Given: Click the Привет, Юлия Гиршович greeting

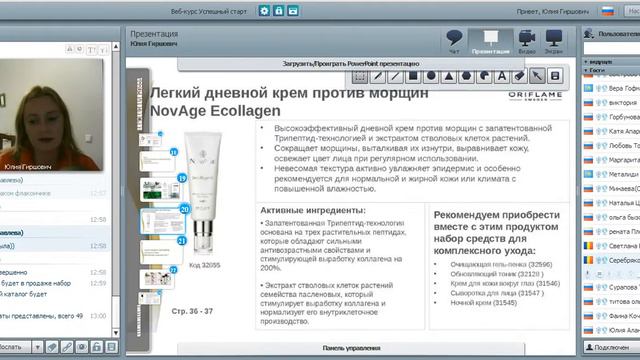Looking at the screenshot, I should point(553,11).
